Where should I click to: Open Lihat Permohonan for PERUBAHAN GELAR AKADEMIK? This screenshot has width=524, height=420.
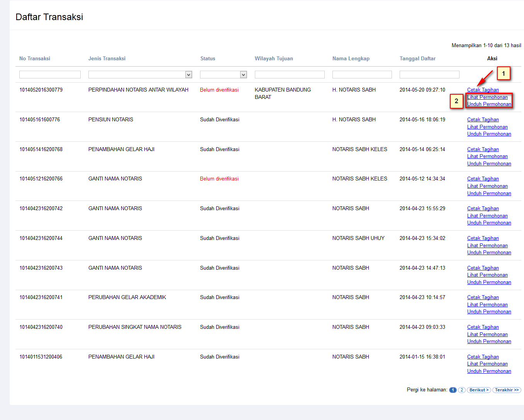point(487,305)
